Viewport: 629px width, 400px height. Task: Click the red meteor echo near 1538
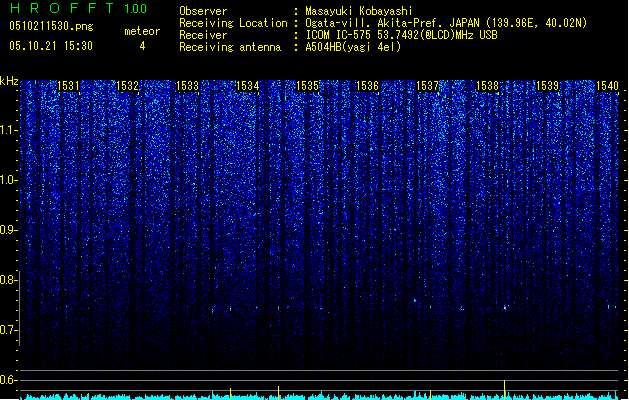tap(505, 307)
